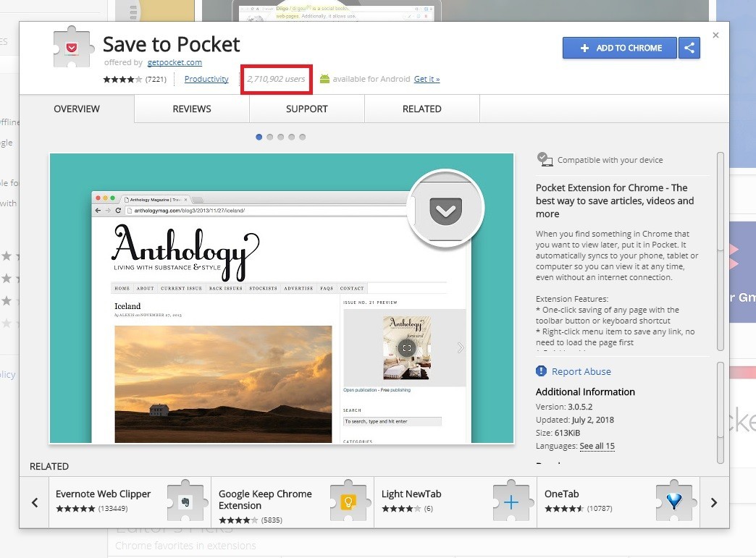Open the See all 15 languages link
This screenshot has height=558, width=756.
tap(597, 447)
